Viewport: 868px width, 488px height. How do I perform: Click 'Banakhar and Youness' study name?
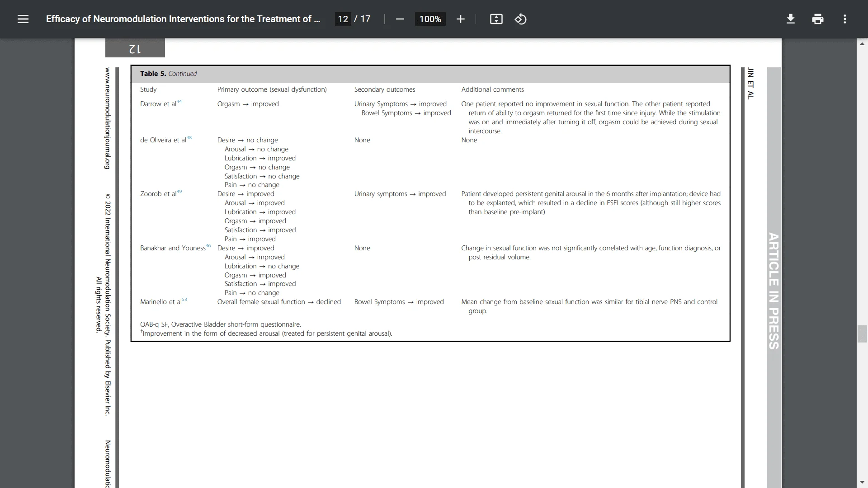pyautogui.click(x=173, y=248)
